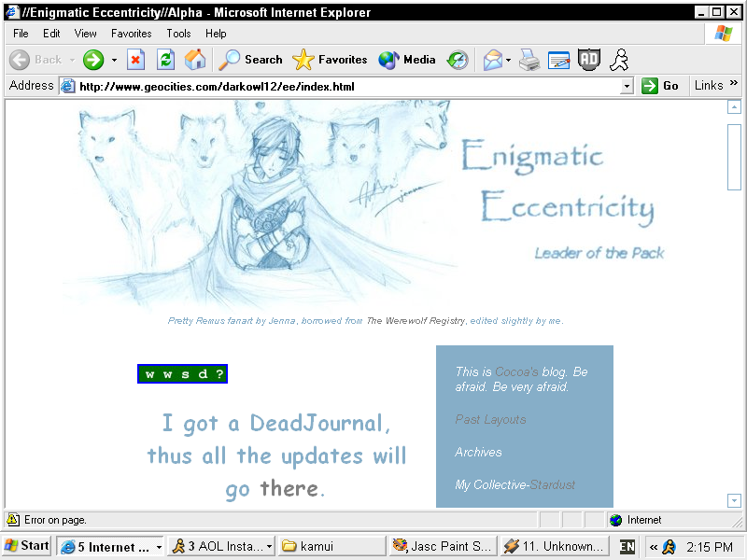
Task: Expand hidden system tray icons chevron
Action: pos(654,547)
